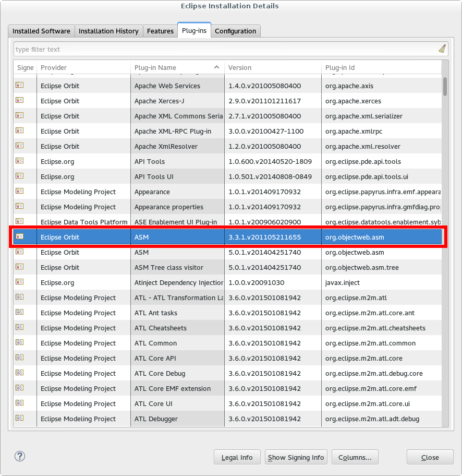Click the signed icon of ASM Tree class visitor row
This screenshot has width=462, height=476.
(x=20, y=267)
